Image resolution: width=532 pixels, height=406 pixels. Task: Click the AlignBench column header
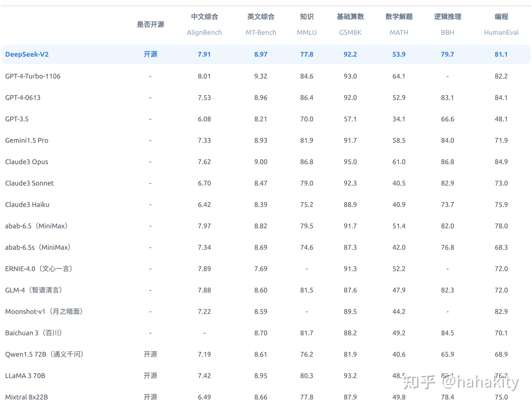(x=204, y=32)
